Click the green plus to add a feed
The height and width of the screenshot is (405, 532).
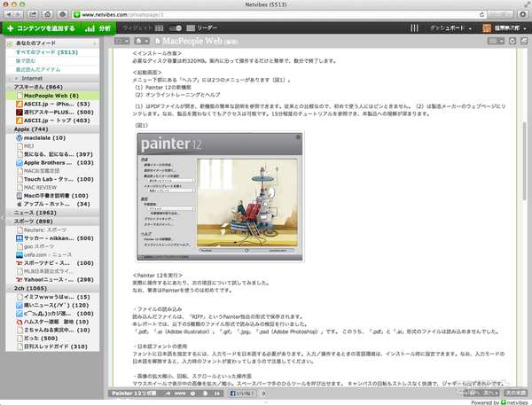click(x=94, y=43)
